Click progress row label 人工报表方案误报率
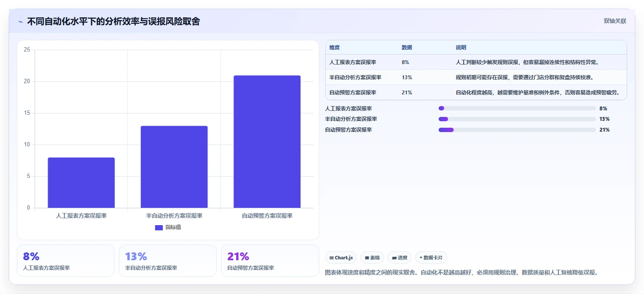 [349, 109]
